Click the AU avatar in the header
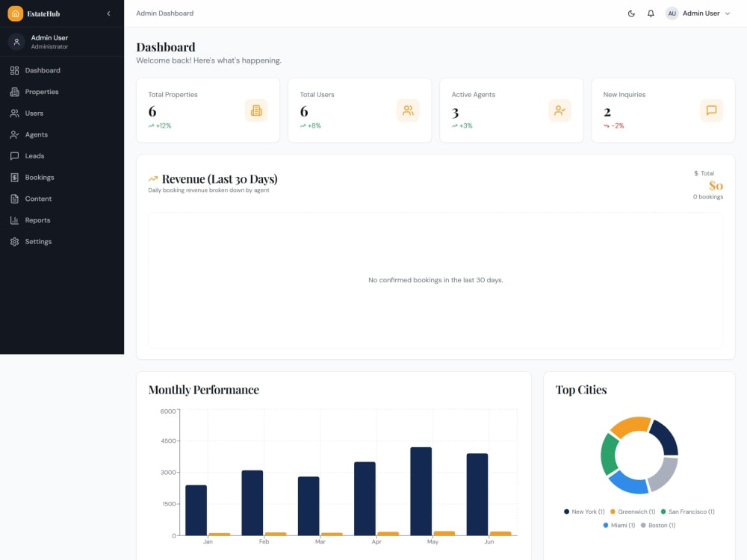This screenshot has width=747, height=560. 672,13
